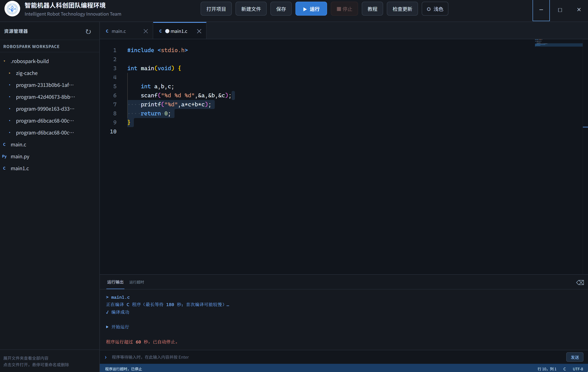Screen dimensions: 588x372
Task: Toggle the light theme with 浅色 button
Action: pos(435,9)
